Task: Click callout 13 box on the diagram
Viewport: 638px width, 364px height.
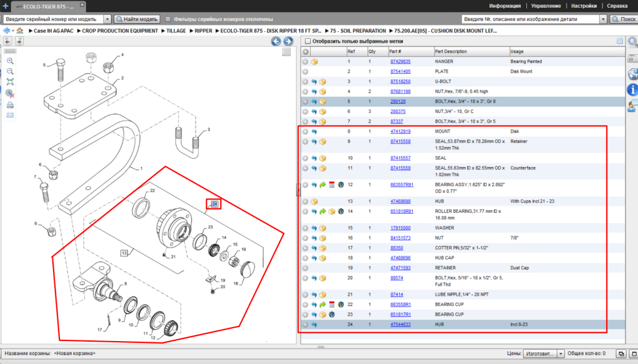Action: (124, 253)
